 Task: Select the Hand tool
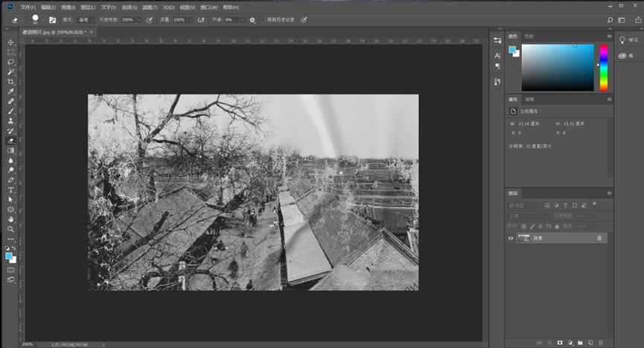click(10, 219)
